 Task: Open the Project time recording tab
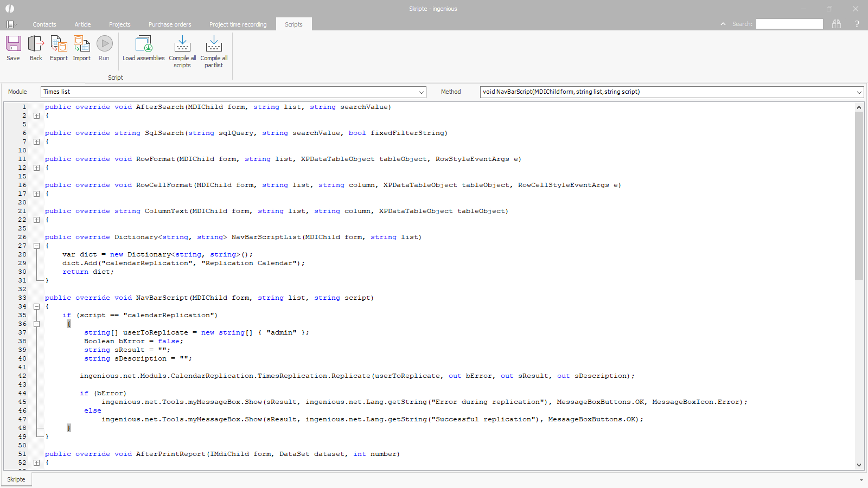pos(238,24)
